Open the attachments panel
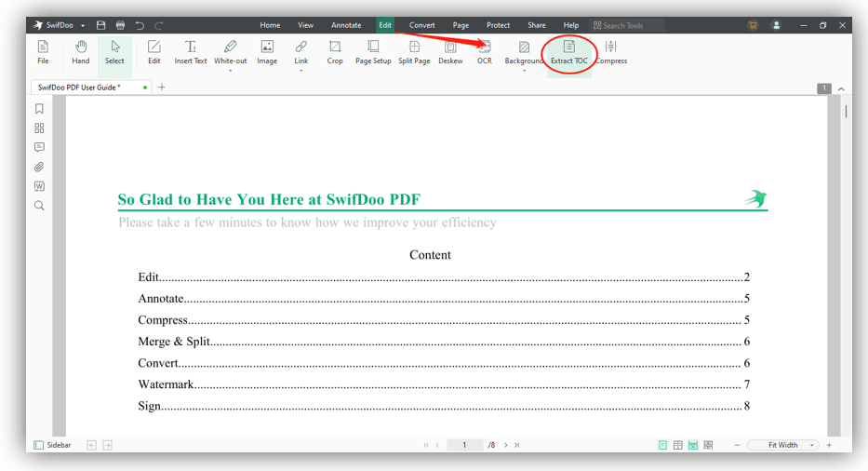868x471 pixels. [39, 167]
